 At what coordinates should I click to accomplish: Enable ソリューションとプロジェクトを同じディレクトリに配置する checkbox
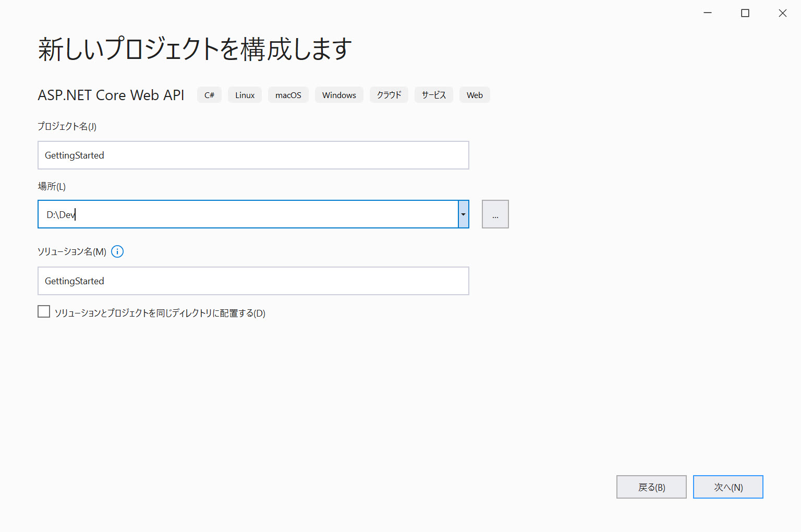pyautogui.click(x=44, y=312)
